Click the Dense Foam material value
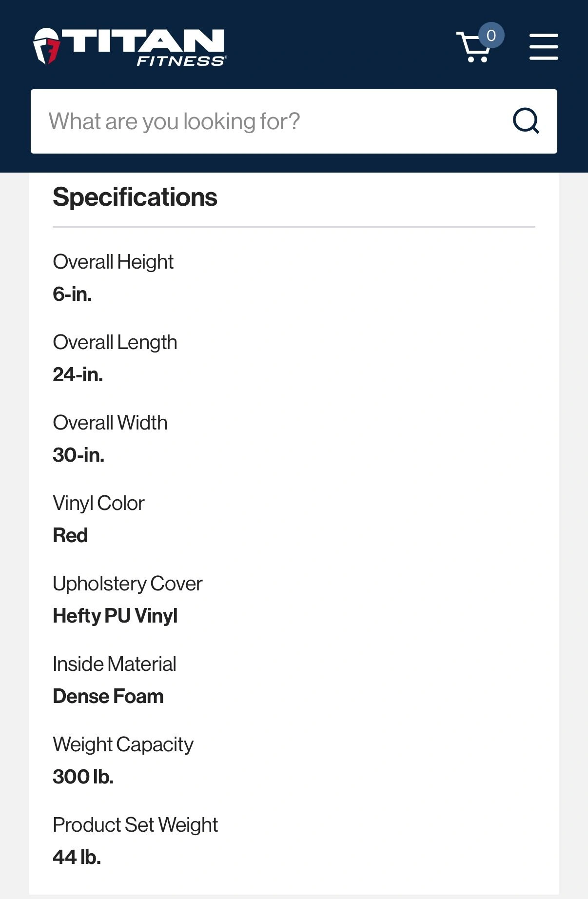The image size is (588, 899). click(x=108, y=696)
